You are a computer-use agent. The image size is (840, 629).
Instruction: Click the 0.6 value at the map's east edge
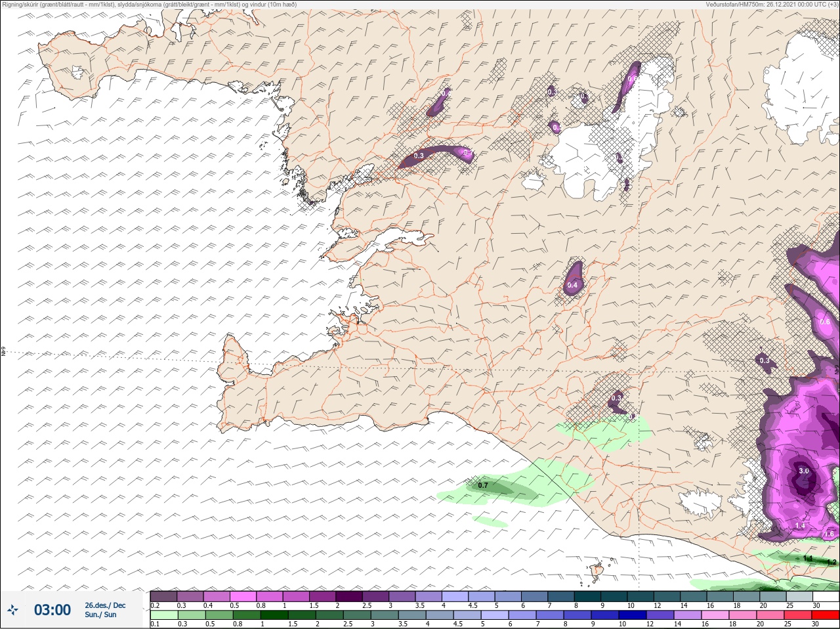[x=825, y=322]
